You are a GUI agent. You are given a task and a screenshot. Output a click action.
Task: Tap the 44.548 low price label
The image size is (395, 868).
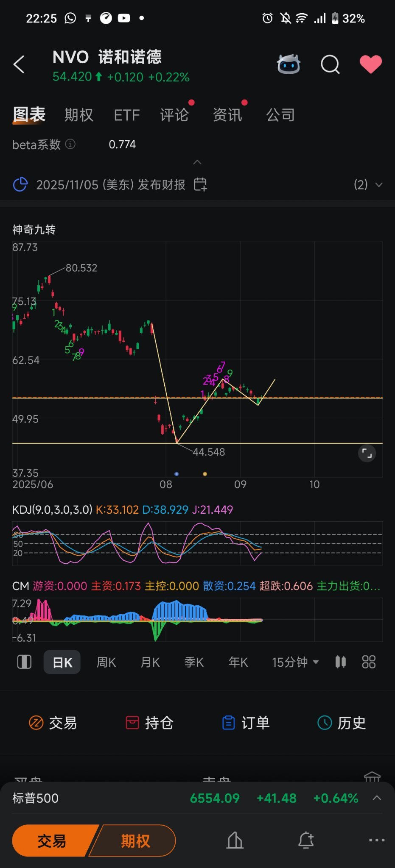(209, 452)
